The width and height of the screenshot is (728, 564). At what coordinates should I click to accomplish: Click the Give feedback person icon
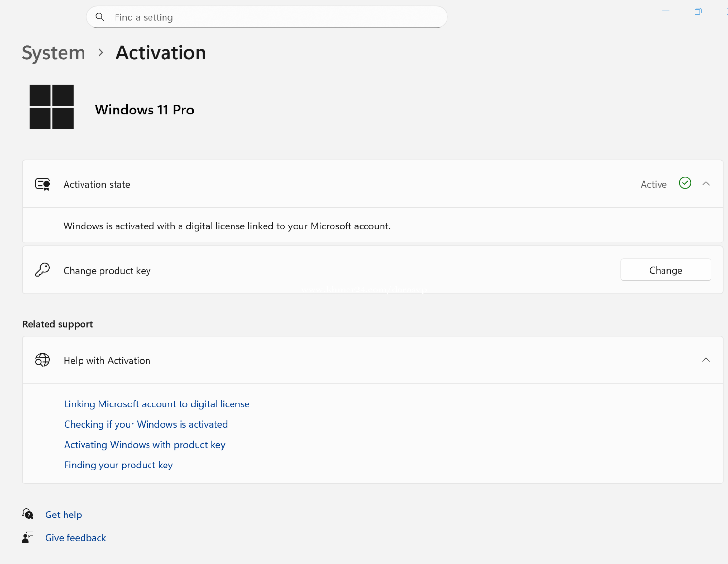28,537
